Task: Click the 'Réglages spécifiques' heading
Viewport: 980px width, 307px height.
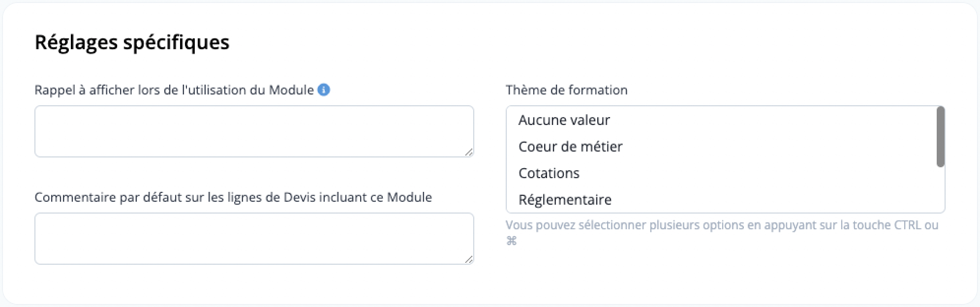Action: click(x=132, y=42)
